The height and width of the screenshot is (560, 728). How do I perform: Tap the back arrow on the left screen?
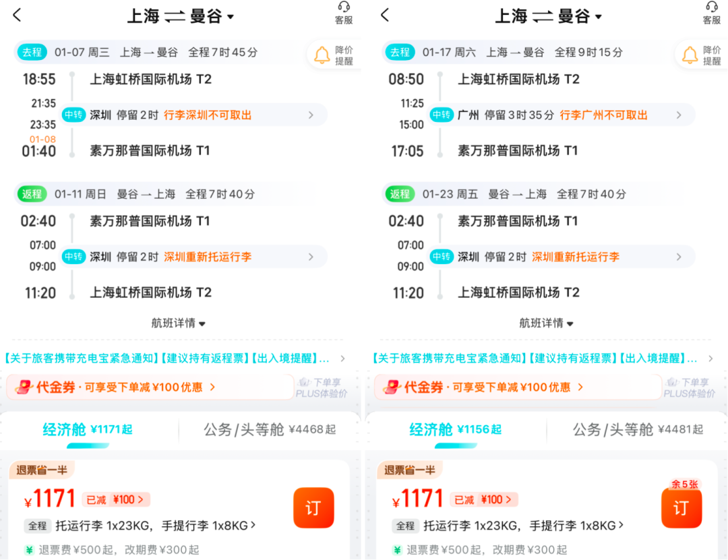(16, 15)
